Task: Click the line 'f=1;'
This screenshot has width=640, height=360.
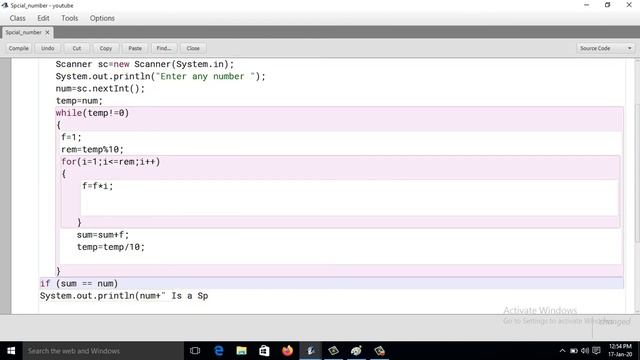Action: [71, 137]
